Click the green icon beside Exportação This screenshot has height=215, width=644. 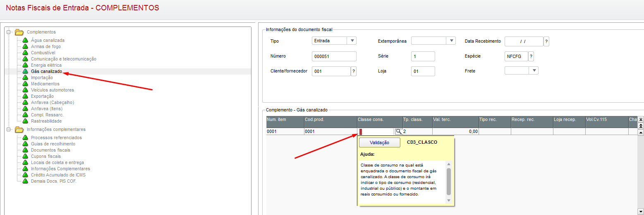(x=25, y=96)
